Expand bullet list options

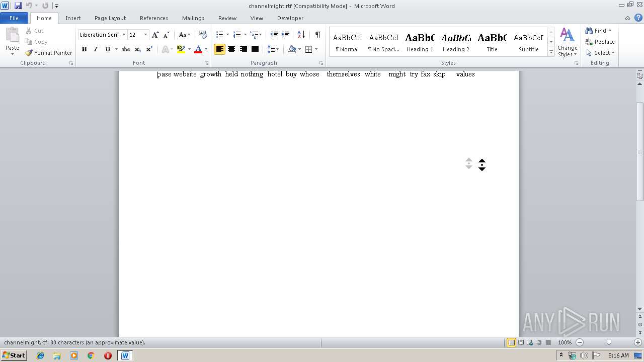coord(227,35)
